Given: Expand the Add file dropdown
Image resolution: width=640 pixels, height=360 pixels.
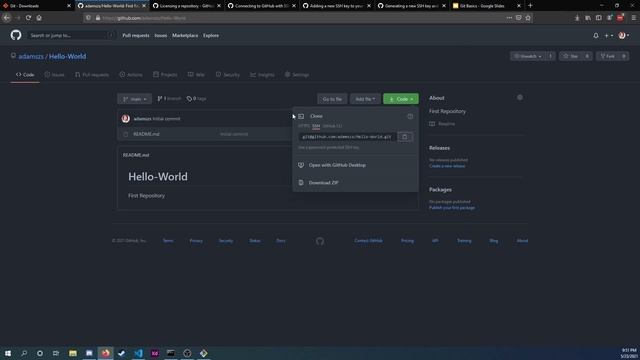Looking at the screenshot, I should coord(365,99).
